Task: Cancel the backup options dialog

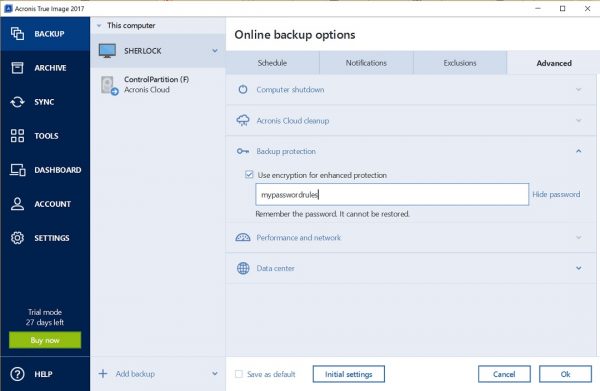Action: [504, 374]
